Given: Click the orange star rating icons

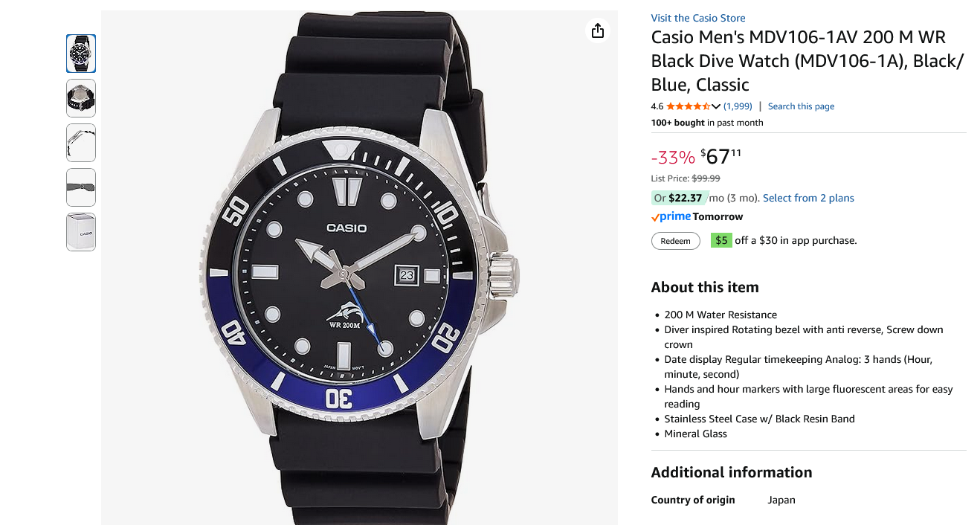Looking at the screenshot, I should [688, 106].
